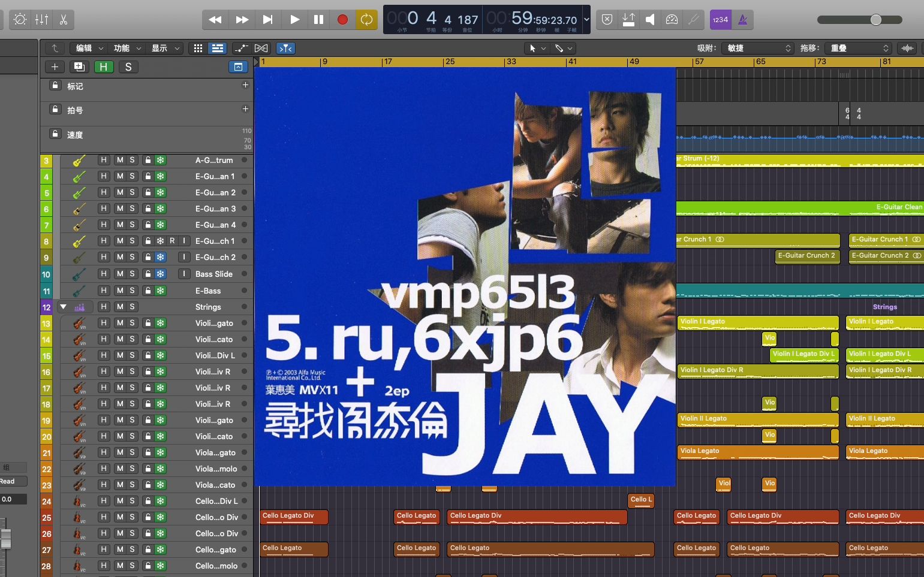Toggle the metronome click button

pos(742,19)
